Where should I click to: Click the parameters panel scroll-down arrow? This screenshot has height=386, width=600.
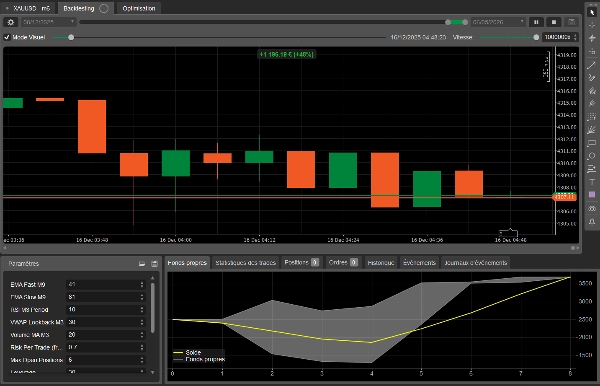(x=153, y=372)
